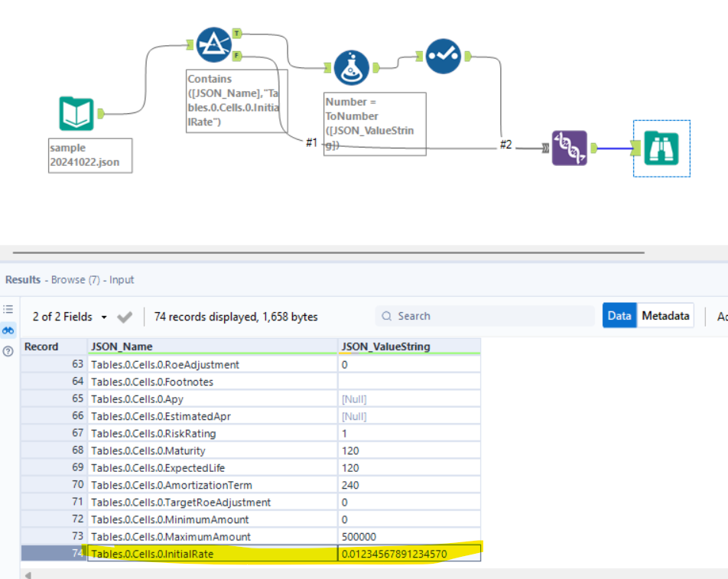Open the purple XML Parse tool

[x=570, y=148]
